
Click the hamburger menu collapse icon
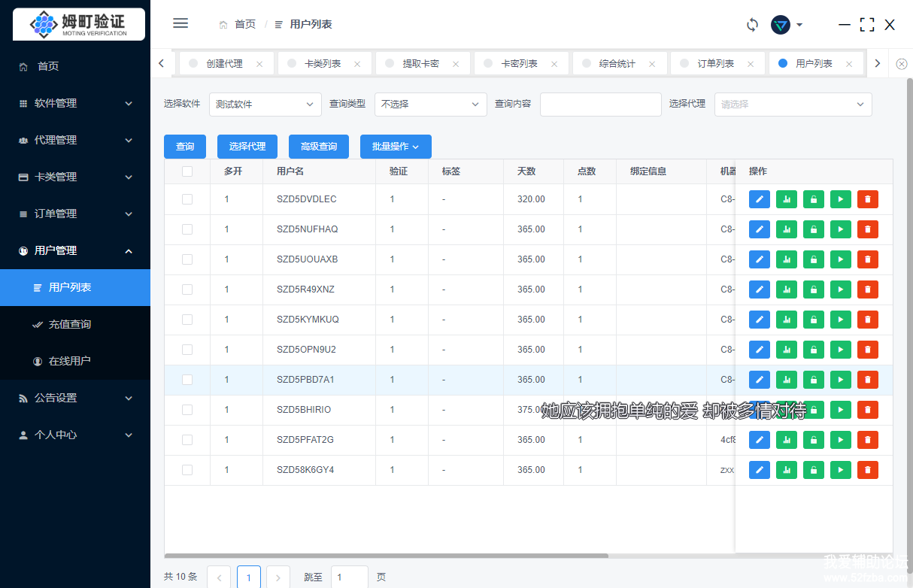pos(180,23)
